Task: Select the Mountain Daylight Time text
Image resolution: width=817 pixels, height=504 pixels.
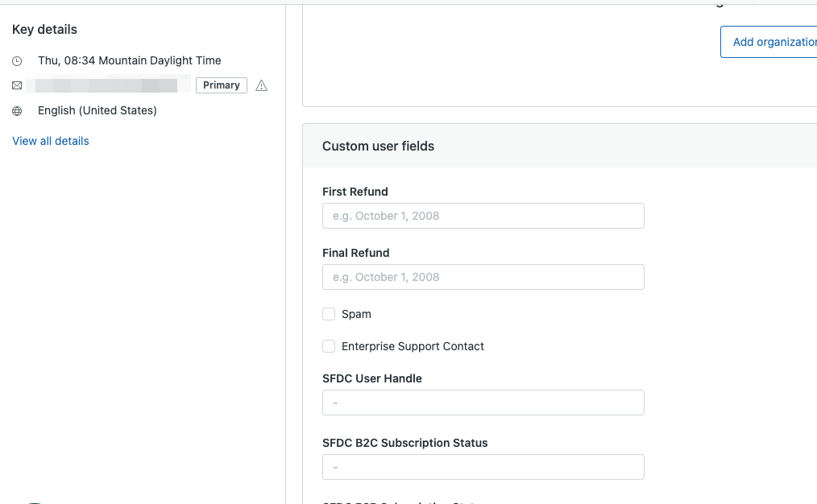Action: [x=160, y=60]
